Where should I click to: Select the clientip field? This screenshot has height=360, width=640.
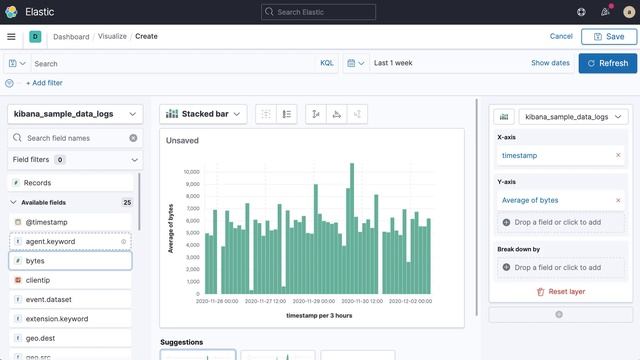(x=70, y=280)
